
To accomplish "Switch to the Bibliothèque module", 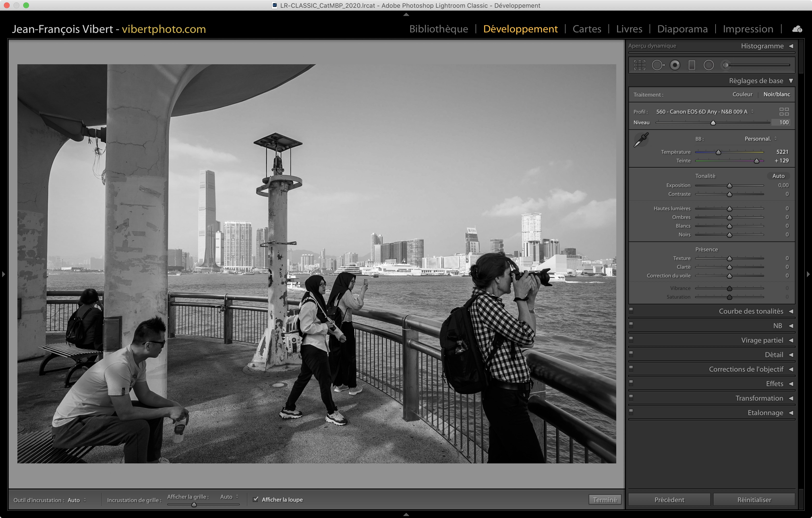I will click(438, 29).
